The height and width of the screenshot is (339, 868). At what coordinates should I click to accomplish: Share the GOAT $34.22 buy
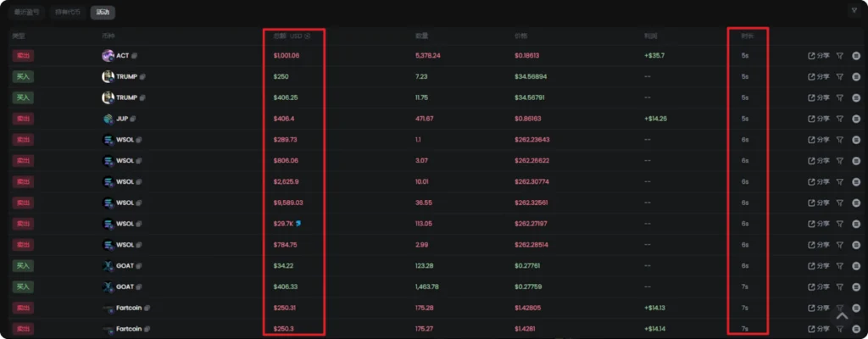click(x=819, y=266)
